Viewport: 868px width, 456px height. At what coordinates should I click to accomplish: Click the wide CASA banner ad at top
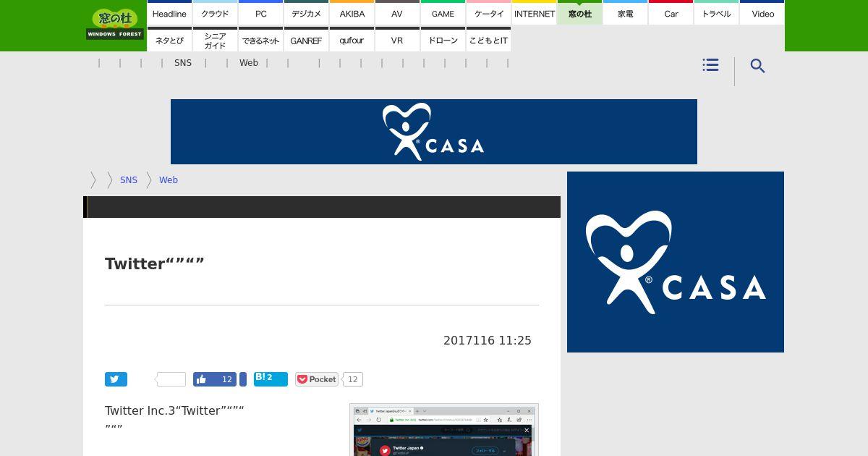pyautogui.click(x=434, y=132)
